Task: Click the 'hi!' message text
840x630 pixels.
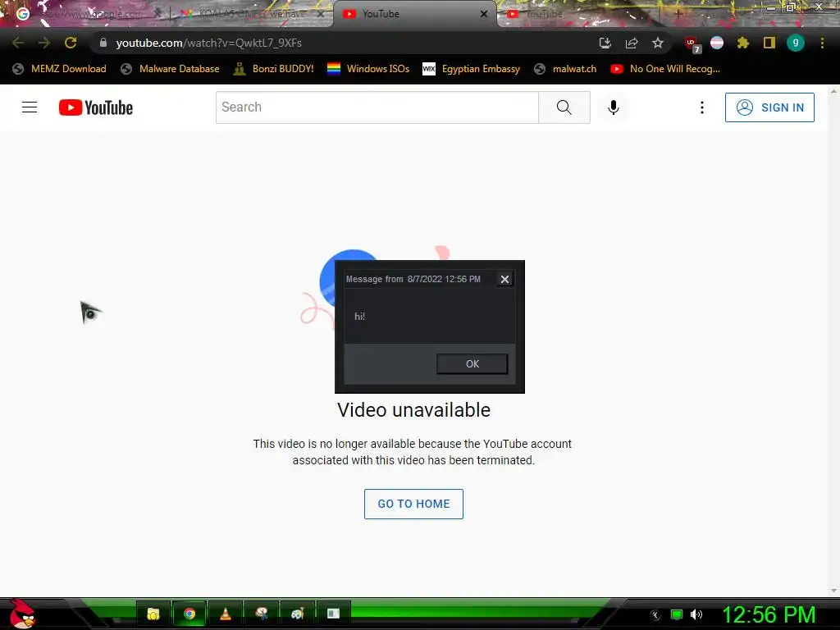Action: click(x=359, y=317)
